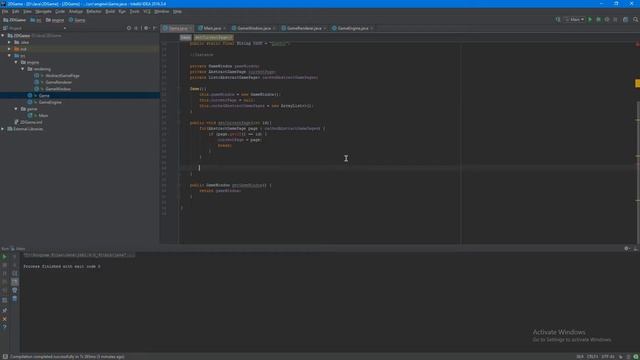Select GameRenderer class in project tree

58,82
